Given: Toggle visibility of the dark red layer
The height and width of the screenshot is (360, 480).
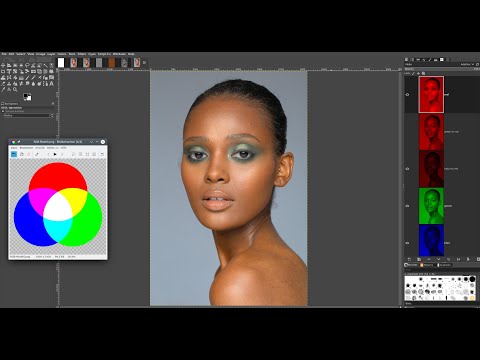Looking at the screenshot, I should pos(407,169).
